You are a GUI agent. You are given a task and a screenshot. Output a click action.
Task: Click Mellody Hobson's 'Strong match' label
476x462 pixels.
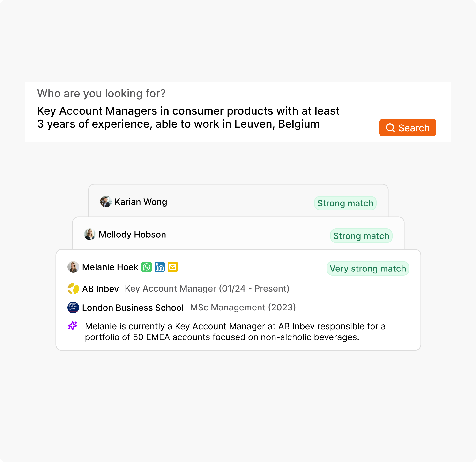(361, 236)
